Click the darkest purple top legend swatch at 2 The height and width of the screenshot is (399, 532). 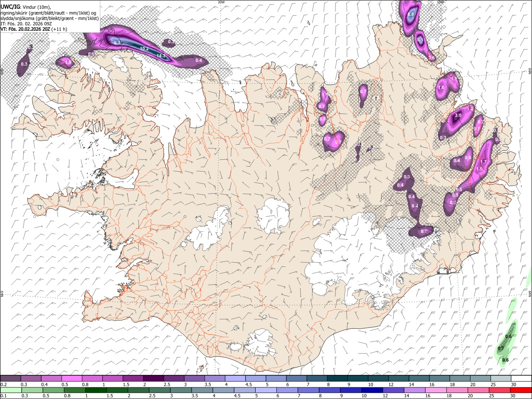coord(153,379)
